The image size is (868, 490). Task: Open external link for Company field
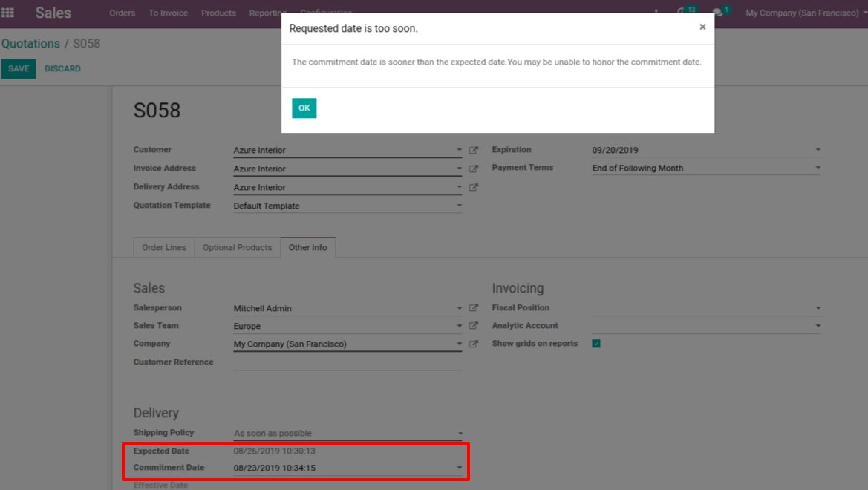click(x=473, y=344)
